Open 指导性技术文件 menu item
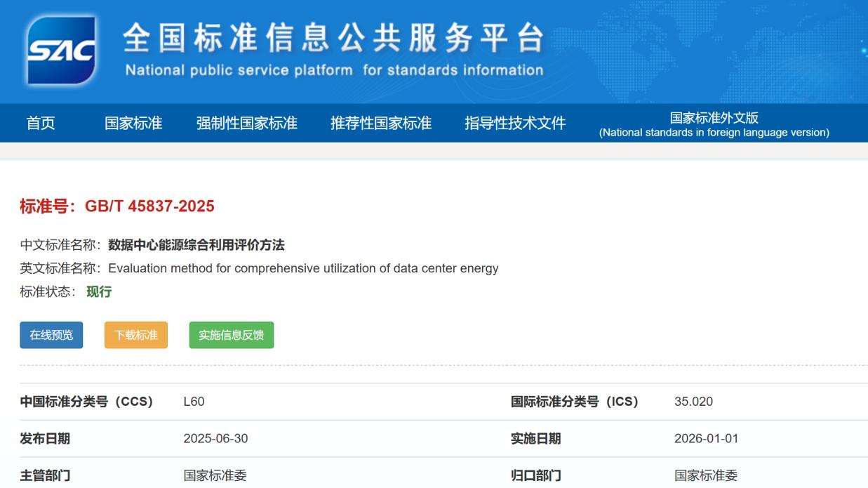Screen dimensions: 868x488 pos(515,124)
